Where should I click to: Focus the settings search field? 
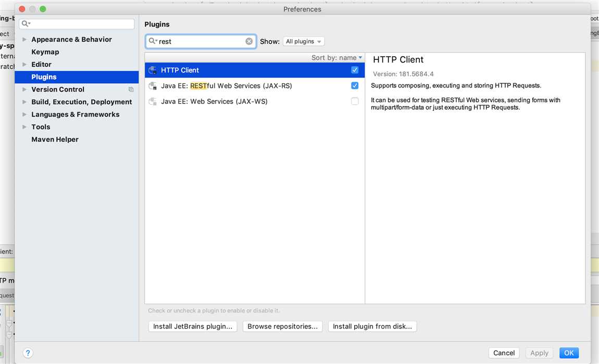tap(77, 23)
